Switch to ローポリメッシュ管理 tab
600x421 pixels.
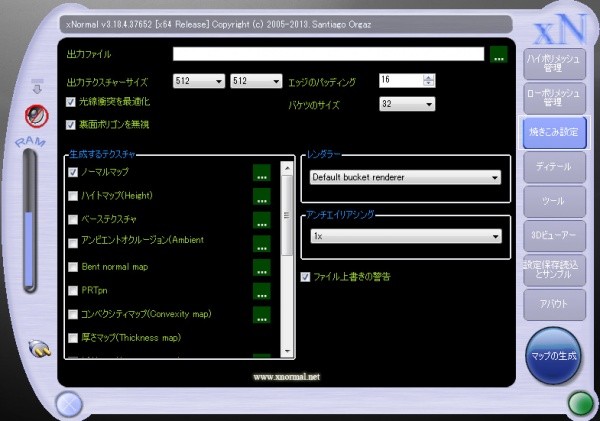point(554,98)
